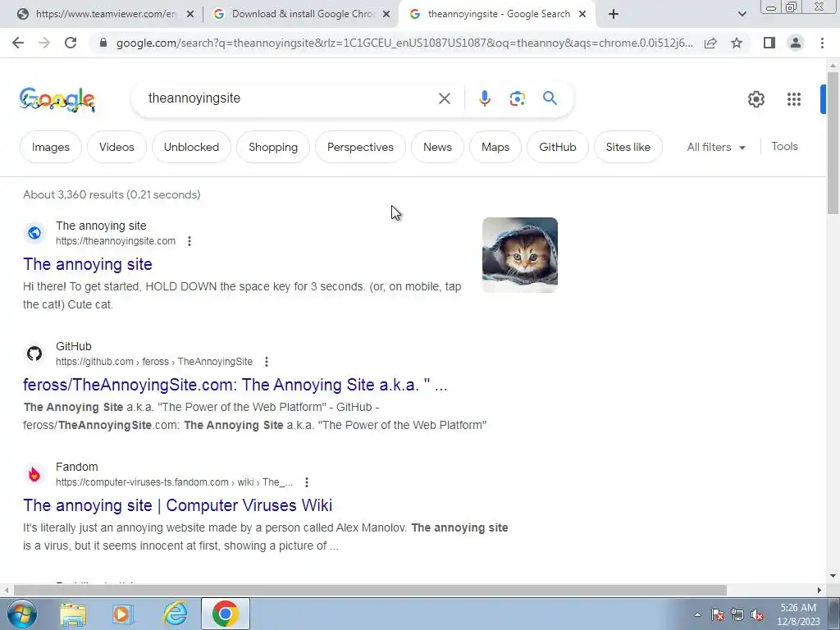Select the Maps filter chip
840x630 pixels.
click(x=495, y=147)
